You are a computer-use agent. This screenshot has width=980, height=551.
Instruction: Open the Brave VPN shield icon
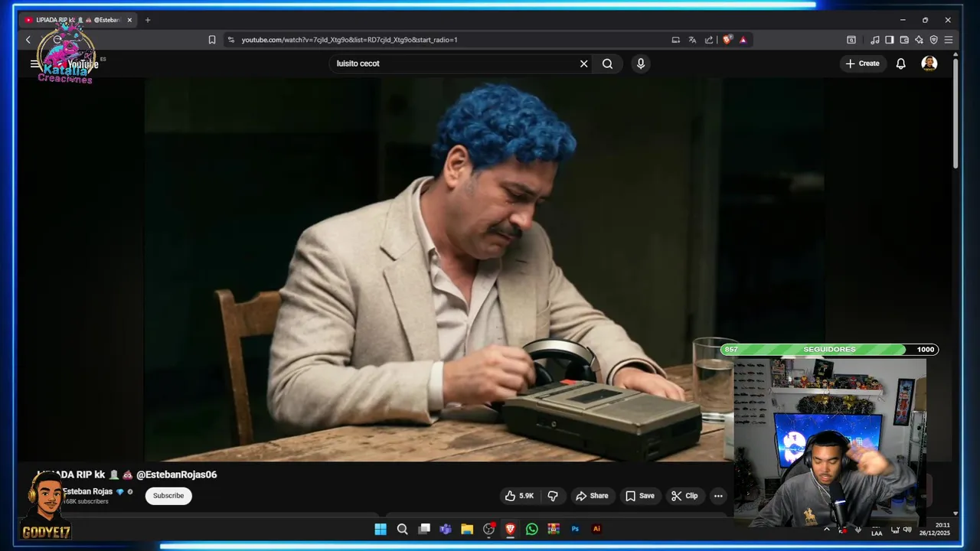pos(933,40)
